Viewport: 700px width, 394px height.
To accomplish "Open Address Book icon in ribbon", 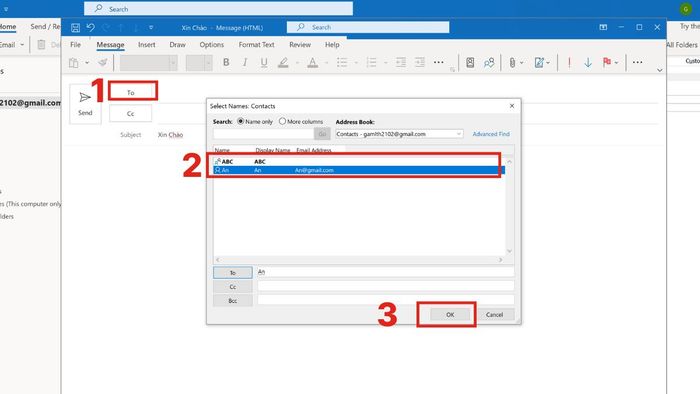I will (x=470, y=62).
